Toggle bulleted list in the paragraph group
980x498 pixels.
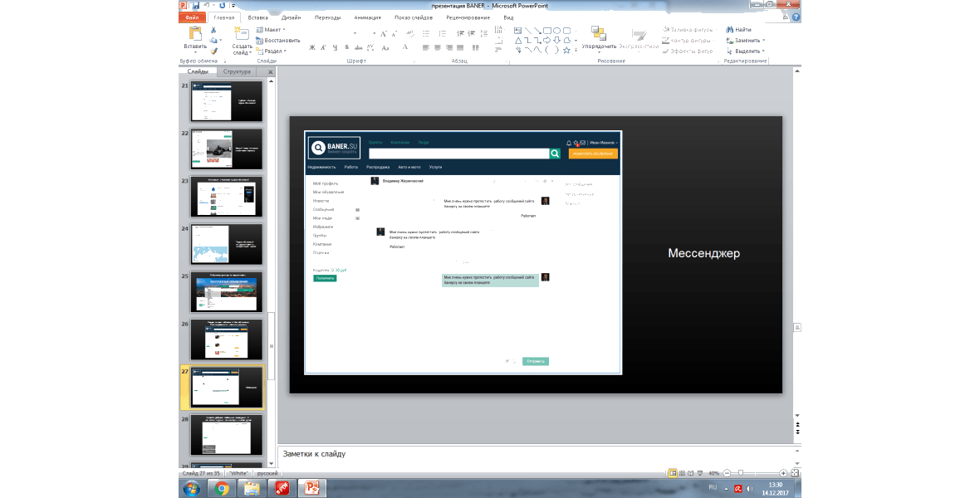[426, 34]
